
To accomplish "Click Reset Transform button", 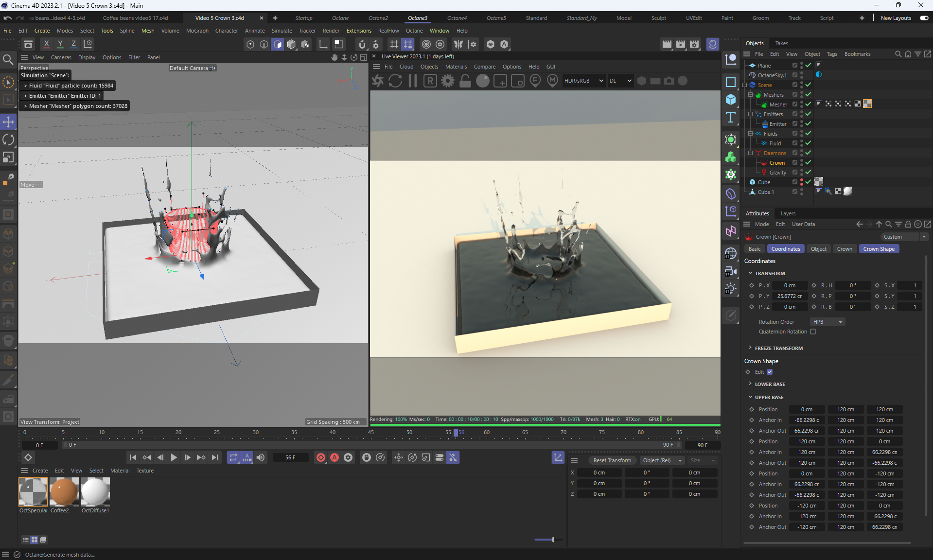I will click(612, 460).
